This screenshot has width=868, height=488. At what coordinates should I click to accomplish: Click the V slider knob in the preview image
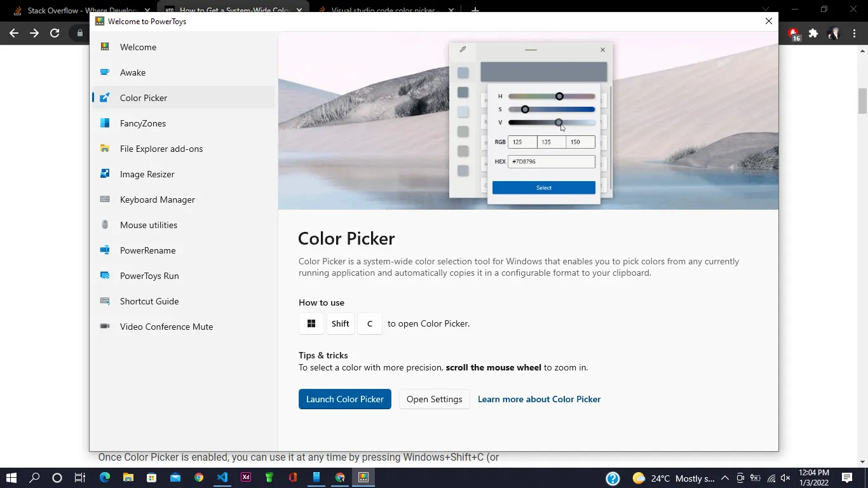[x=559, y=123]
